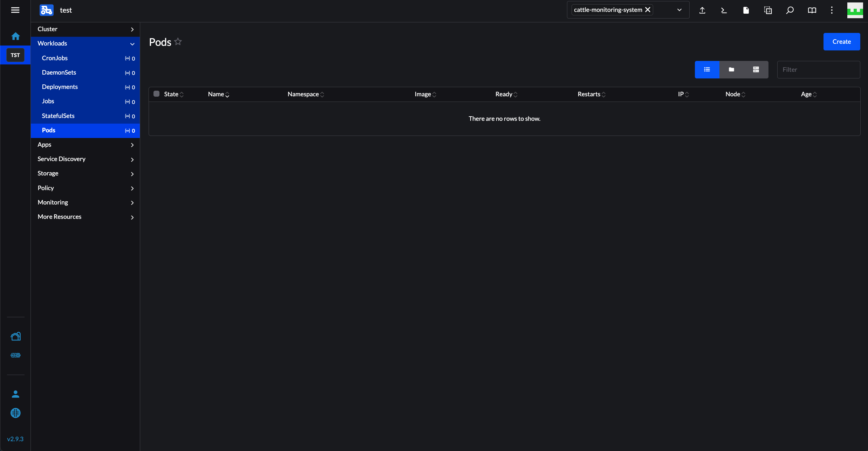Switch to group by node view
The width and height of the screenshot is (868, 451).
[x=756, y=70]
